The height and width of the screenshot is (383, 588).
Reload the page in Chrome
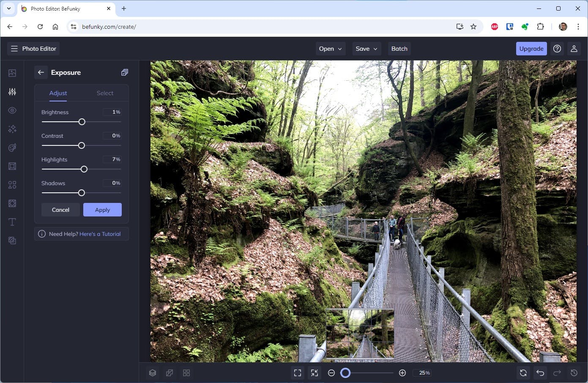40,27
